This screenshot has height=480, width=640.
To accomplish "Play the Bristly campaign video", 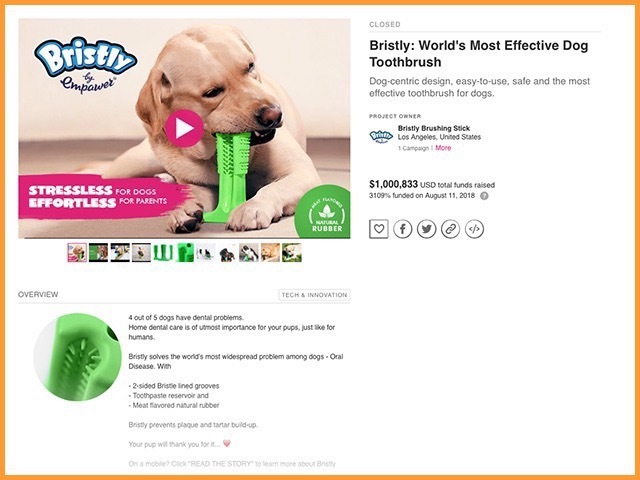I will tap(184, 128).
